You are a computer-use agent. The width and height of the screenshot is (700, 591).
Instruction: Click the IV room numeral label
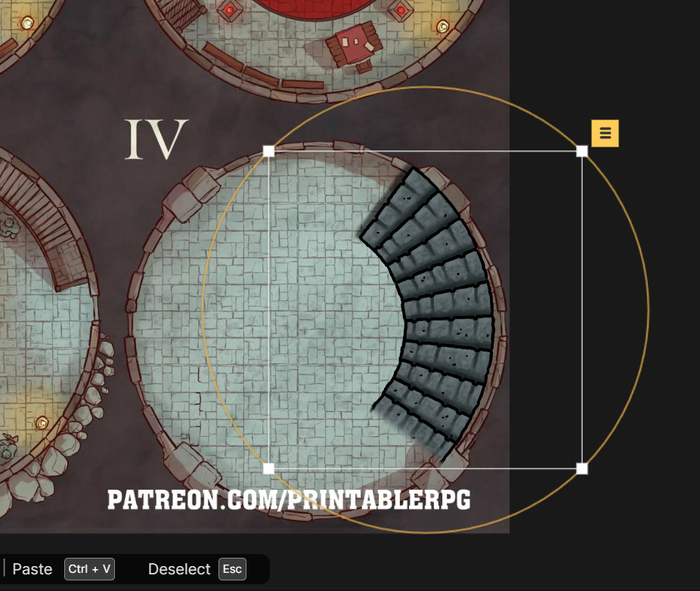(156, 139)
